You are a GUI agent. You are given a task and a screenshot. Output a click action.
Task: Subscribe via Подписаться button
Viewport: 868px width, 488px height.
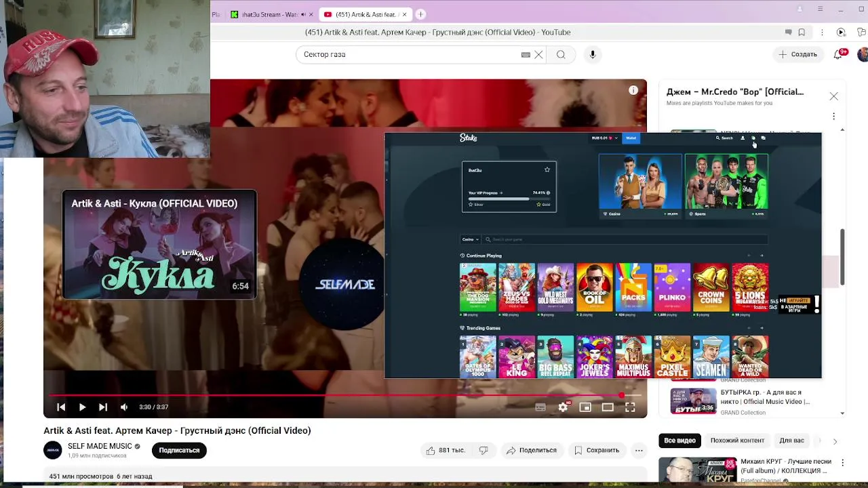pyautogui.click(x=179, y=450)
